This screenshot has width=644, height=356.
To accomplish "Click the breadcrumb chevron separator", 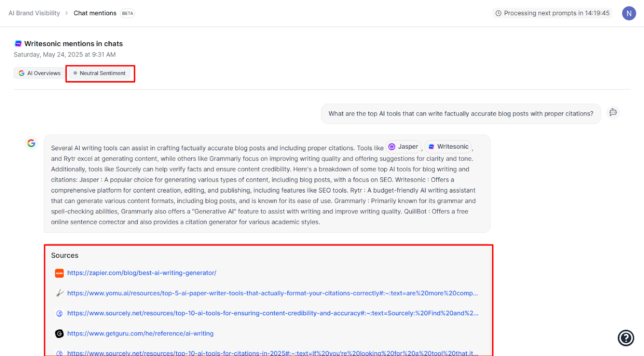I will click(x=67, y=13).
